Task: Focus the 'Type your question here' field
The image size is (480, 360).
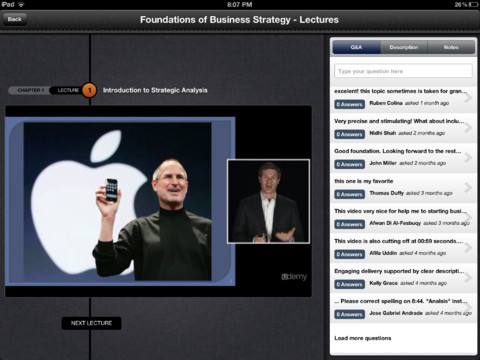Action: point(403,71)
